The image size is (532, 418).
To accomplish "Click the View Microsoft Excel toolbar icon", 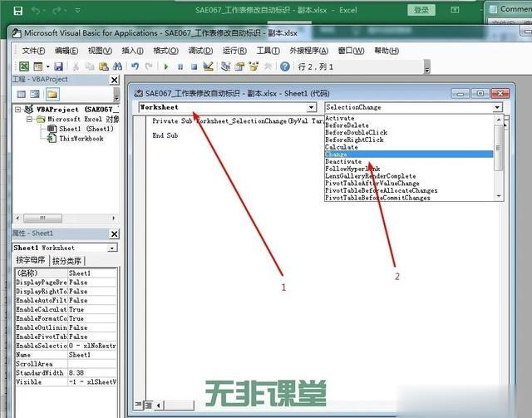I will point(24,66).
